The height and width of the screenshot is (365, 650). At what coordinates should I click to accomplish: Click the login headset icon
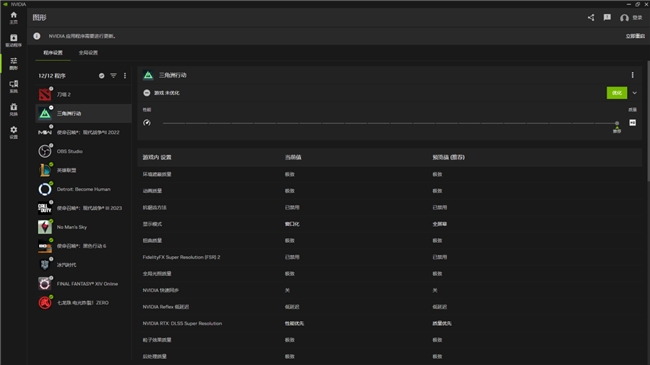click(x=624, y=17)
